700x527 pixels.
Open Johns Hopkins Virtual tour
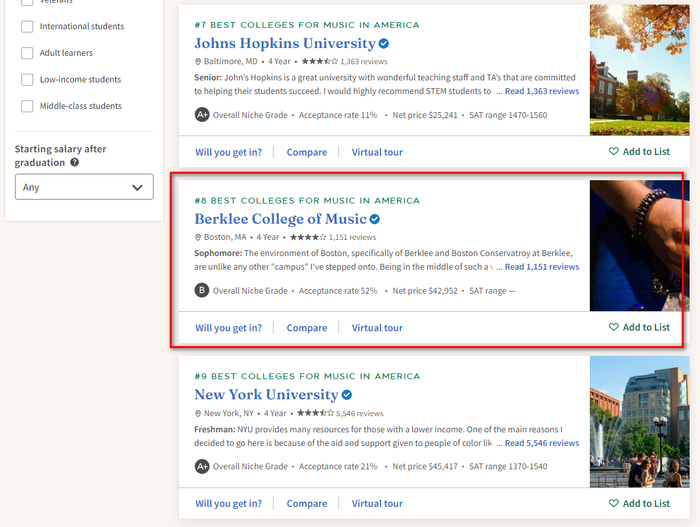377,152
